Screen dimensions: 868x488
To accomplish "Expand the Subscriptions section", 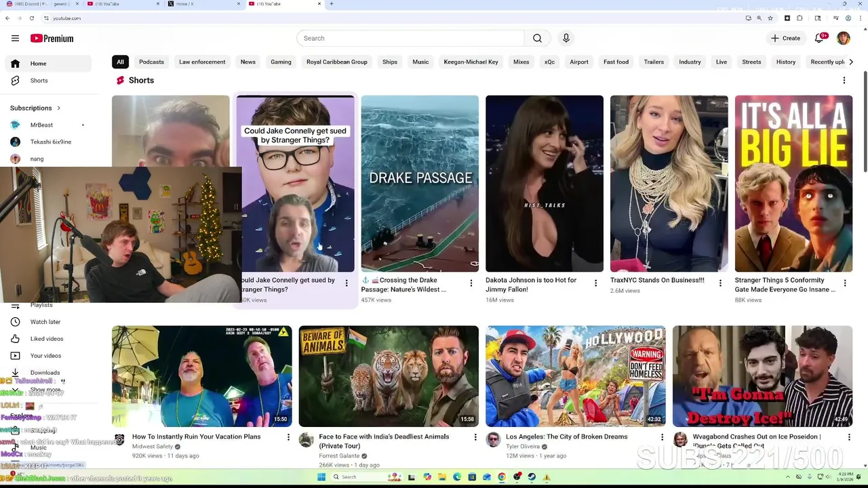I will 35,108.
